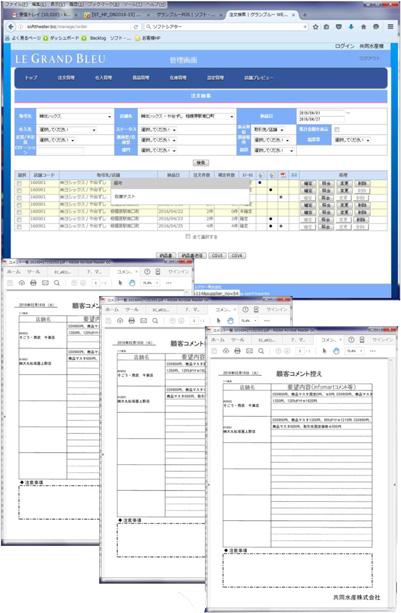Open the ダッシュボード bookmark
This screenshot has width=401, height=613.
(x=62, y=38)
